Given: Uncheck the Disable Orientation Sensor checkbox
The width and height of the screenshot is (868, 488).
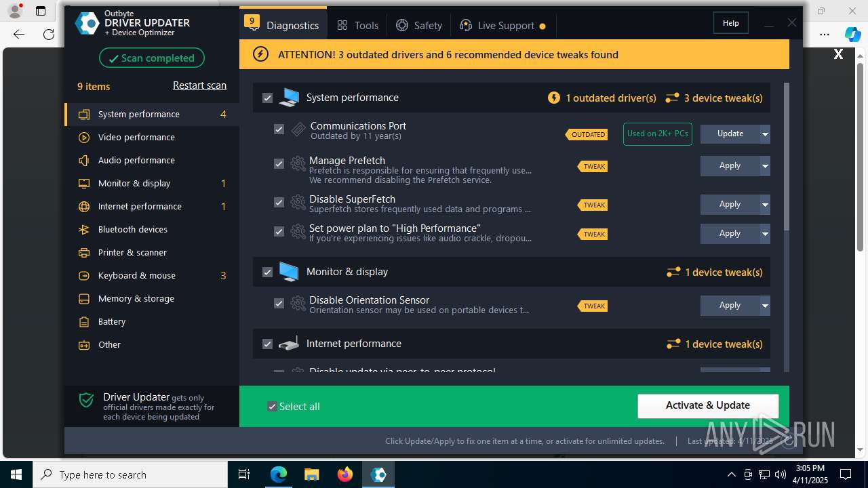Looking at the screenshot, I should [279, 303].
